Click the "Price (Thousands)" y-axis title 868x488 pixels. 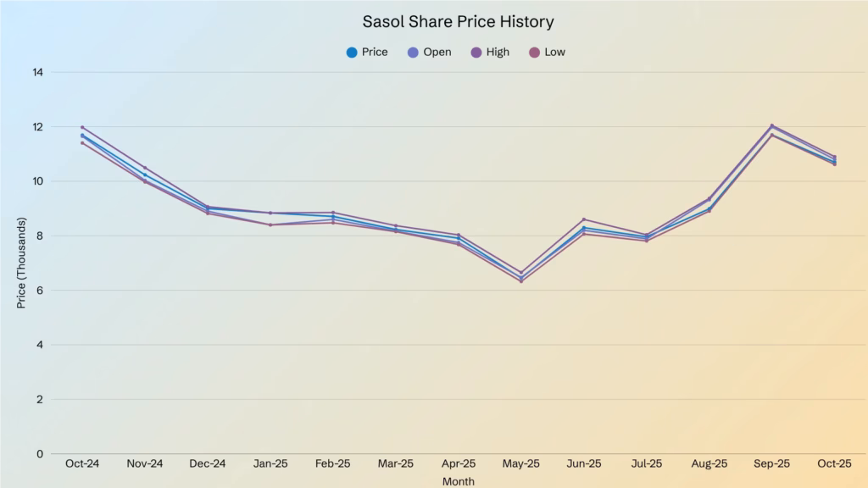click(x=21, y=263)
